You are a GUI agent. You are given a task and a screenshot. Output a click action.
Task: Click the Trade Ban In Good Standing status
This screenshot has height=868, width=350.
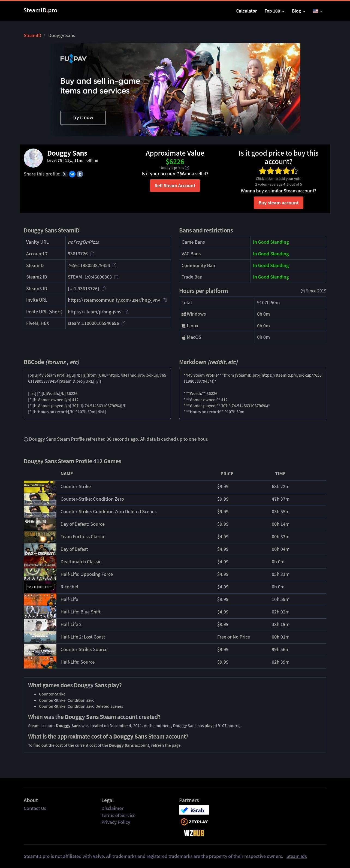(x=271, y=277)
